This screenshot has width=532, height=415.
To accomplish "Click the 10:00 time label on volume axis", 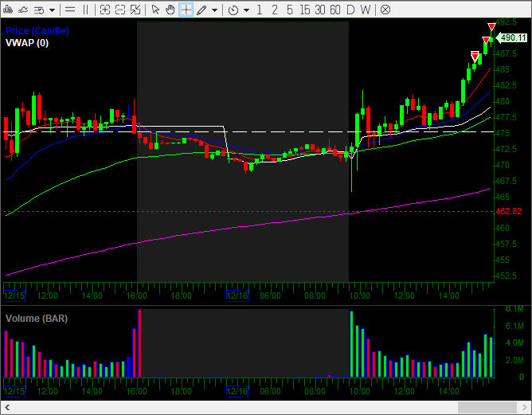I will [360, 391].
